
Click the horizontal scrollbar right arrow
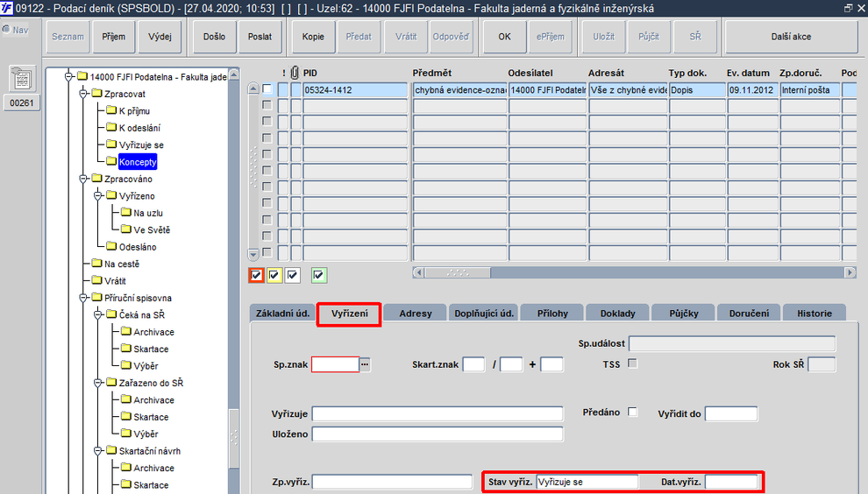(850, 272)
